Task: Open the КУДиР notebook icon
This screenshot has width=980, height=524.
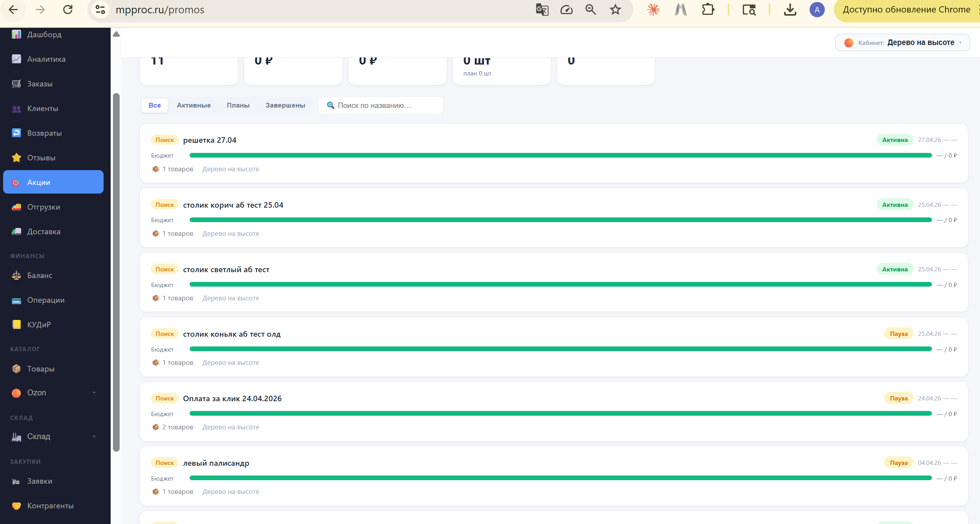Action: click(16, 325)
